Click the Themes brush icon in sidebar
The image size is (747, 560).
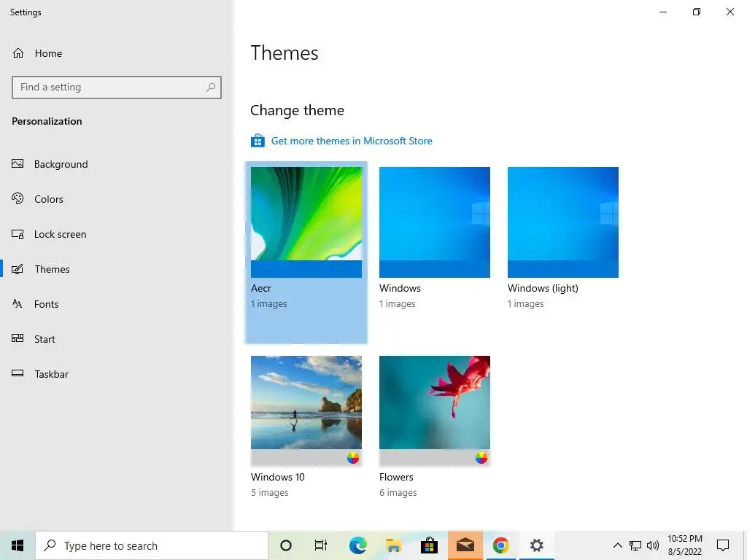18,269
